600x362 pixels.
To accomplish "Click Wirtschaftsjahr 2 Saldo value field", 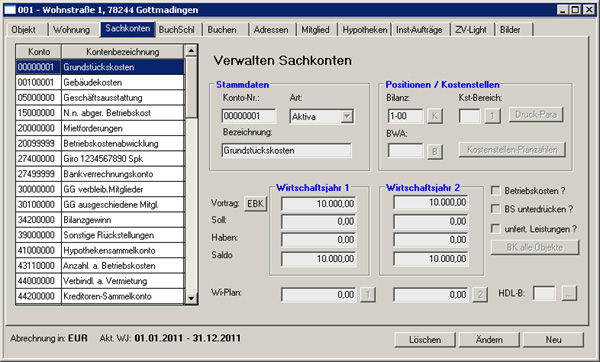I will (430, 259).
